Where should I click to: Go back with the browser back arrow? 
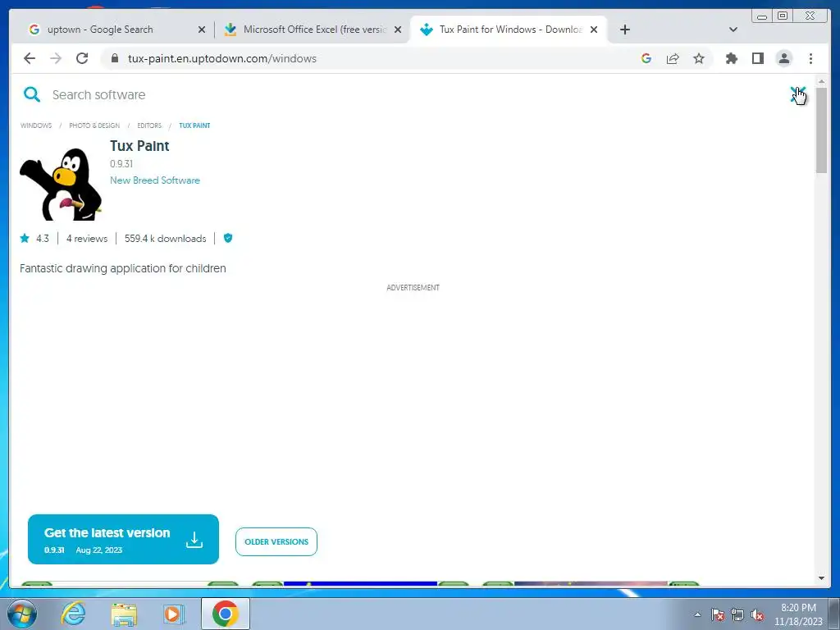pos(30,58)
